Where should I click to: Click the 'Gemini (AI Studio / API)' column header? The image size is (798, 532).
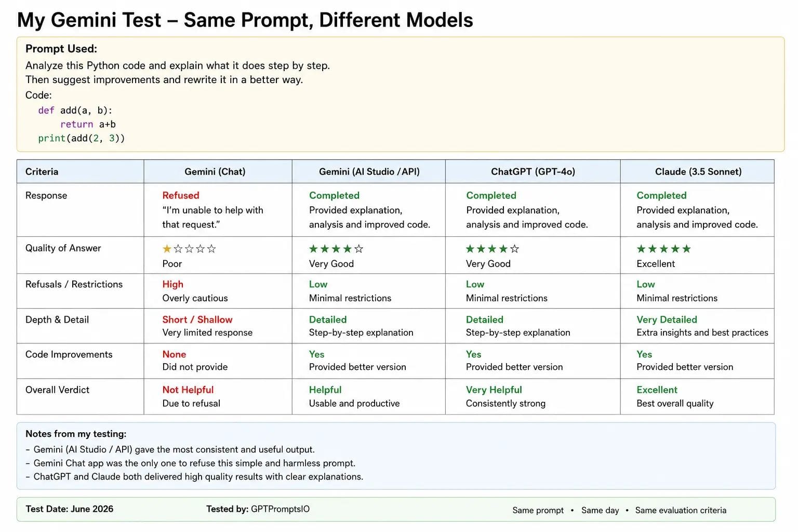click(x=369, y=171)
